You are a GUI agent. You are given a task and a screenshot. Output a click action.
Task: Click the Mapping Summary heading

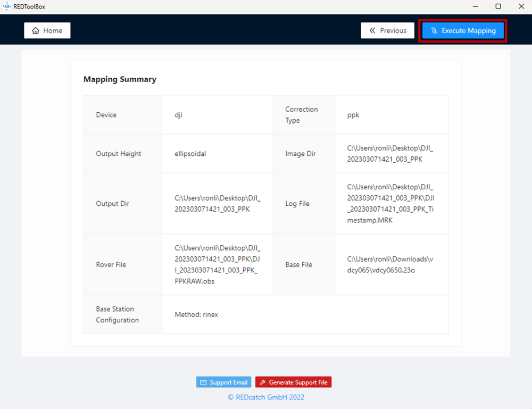click(x=119, y=79)
